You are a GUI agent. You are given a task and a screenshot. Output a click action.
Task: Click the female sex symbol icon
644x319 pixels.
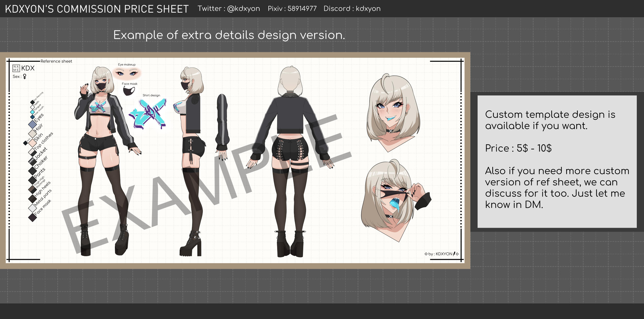pos(25,76)
